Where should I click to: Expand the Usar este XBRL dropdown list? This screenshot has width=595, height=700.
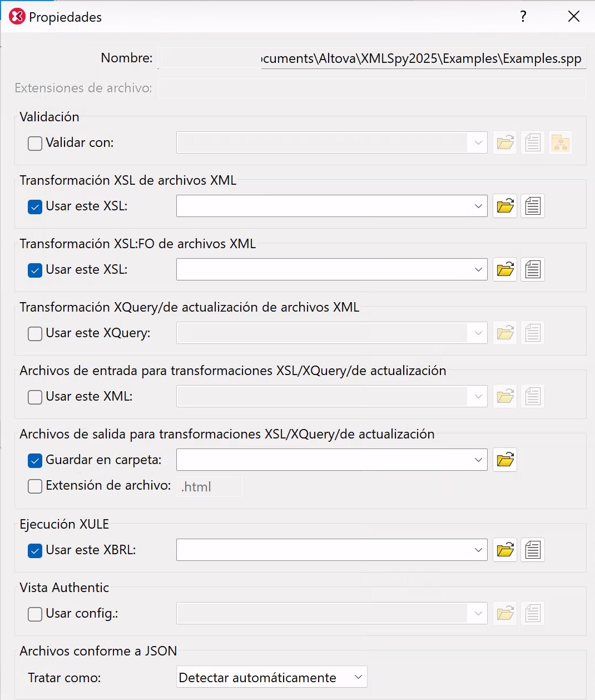point(478,550)
